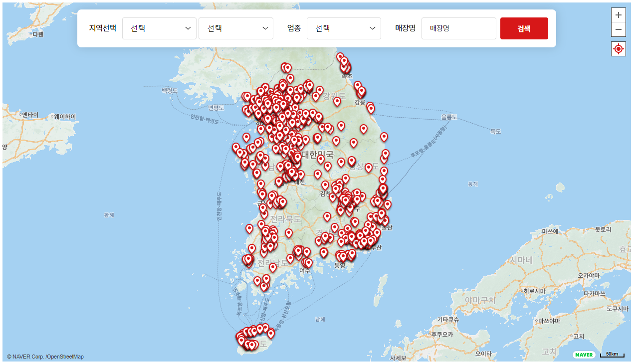This screenshot has width=633, height=364.
Task: Select the 야마구치 prefecture label
Action: click(480, 301)
